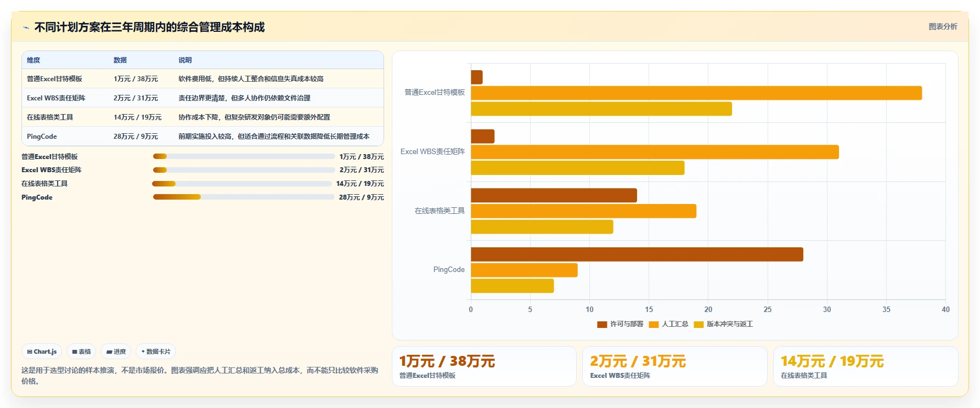Click PingCode 人工汇总 chart bar
980x408 pixels.
click(524, 270)
